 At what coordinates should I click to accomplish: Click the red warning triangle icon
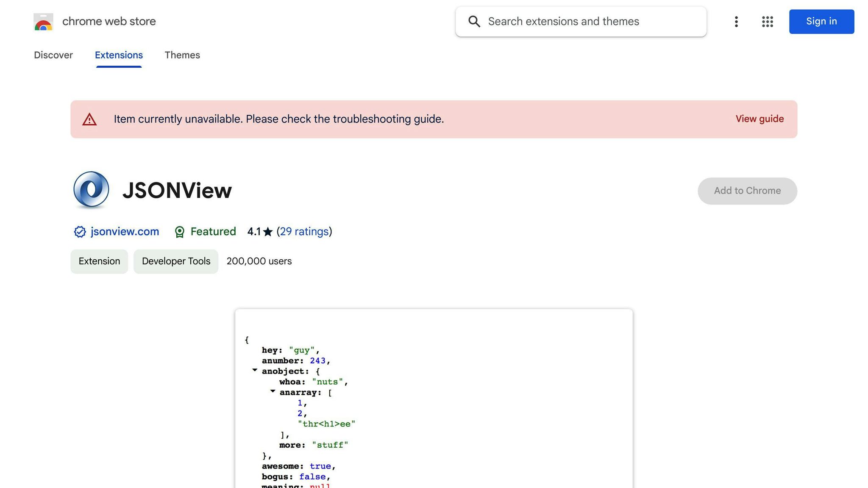[89, 119]
